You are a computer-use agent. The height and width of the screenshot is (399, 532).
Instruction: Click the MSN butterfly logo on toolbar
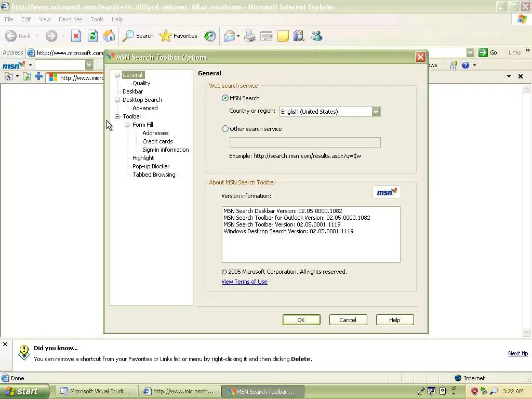(14, 65)
